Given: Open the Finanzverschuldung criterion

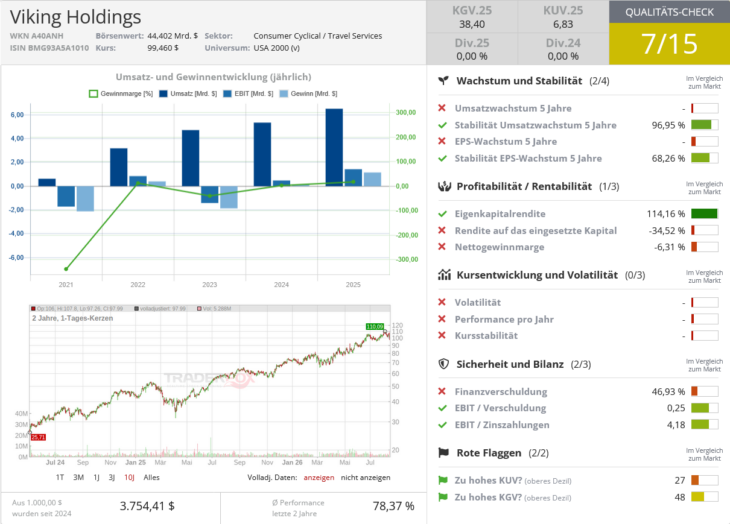Looking at the screenshot, I should [501, 391].
